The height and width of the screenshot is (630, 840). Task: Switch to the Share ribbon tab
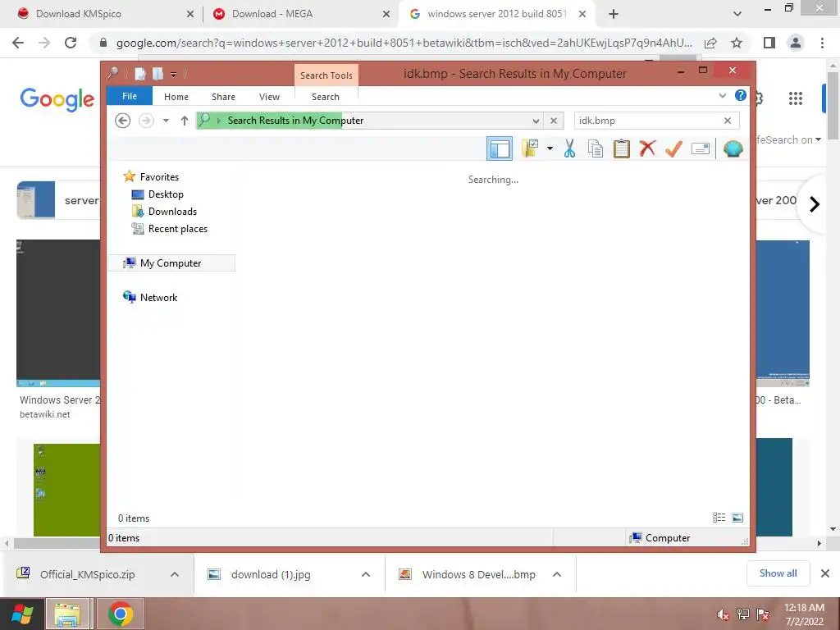tap(223, 97)
